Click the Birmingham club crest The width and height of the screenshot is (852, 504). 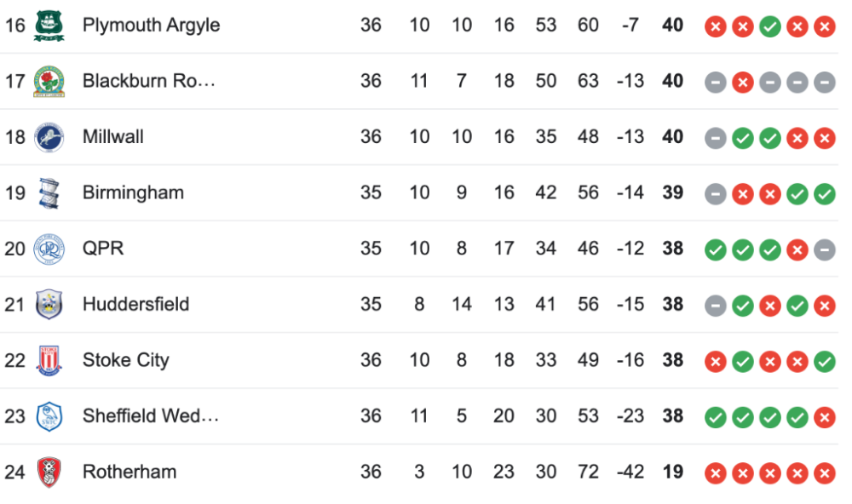(49, 193)
